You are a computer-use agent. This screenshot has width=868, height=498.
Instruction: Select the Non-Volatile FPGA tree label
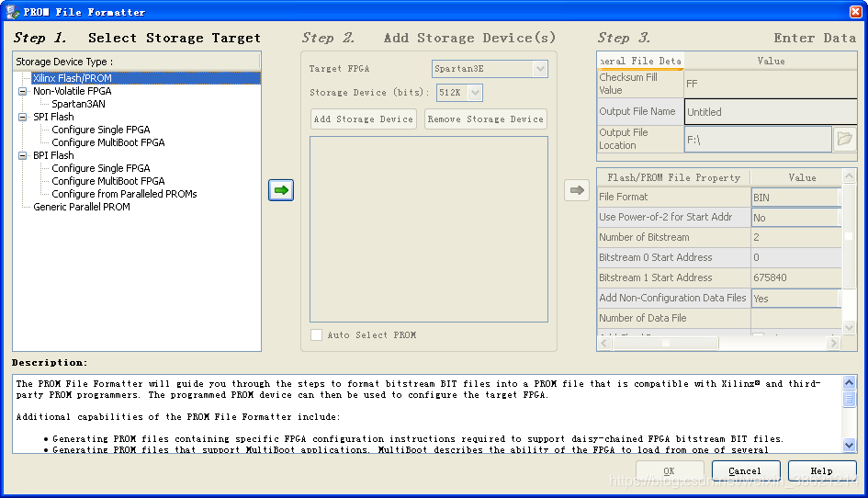[72, 91]
